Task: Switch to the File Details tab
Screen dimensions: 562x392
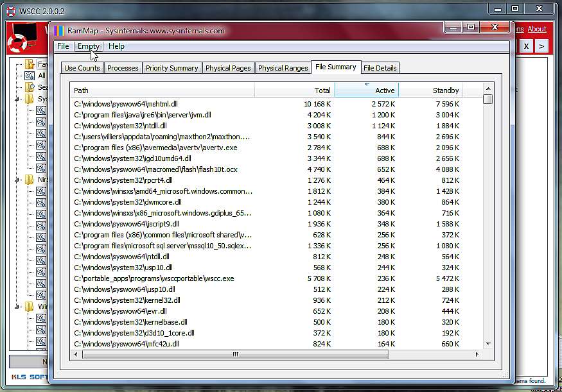Action: [380, 68]
